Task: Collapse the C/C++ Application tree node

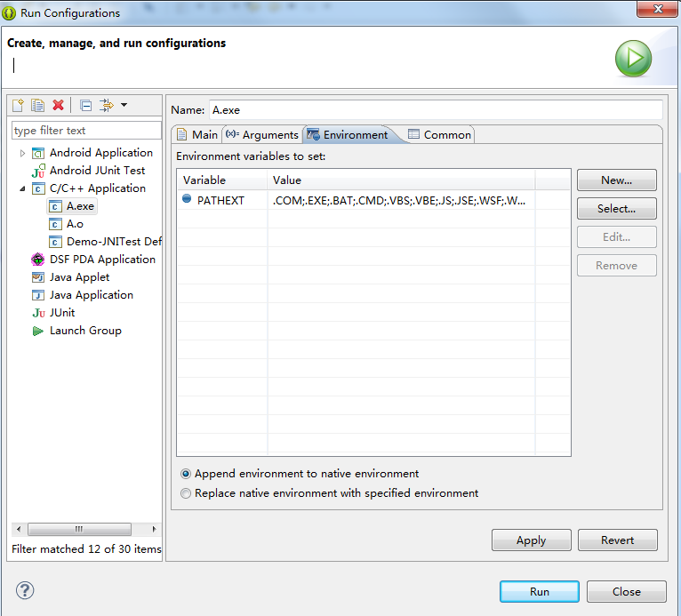Action: [22, 188]
